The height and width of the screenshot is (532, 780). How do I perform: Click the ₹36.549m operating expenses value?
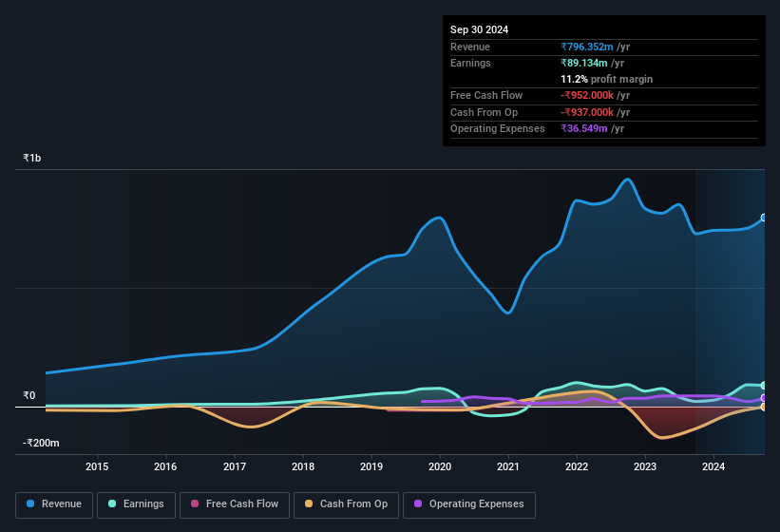pos(584,129)
